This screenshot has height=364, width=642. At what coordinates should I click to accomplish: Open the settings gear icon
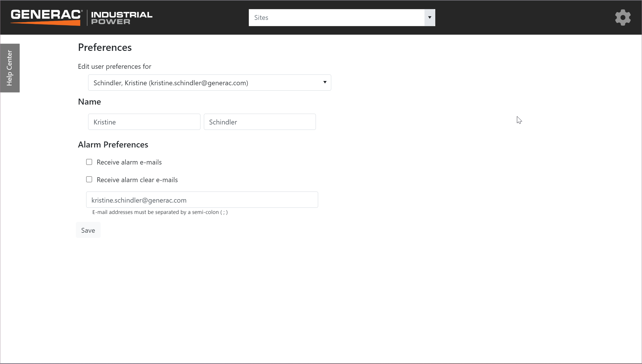623,18
